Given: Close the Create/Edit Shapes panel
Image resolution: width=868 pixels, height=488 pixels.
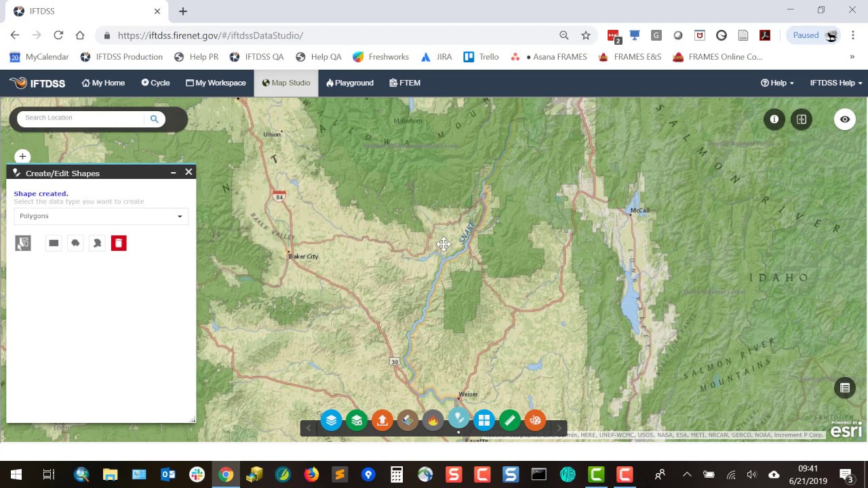Looking at the screenshot, I should coord(189,172).
